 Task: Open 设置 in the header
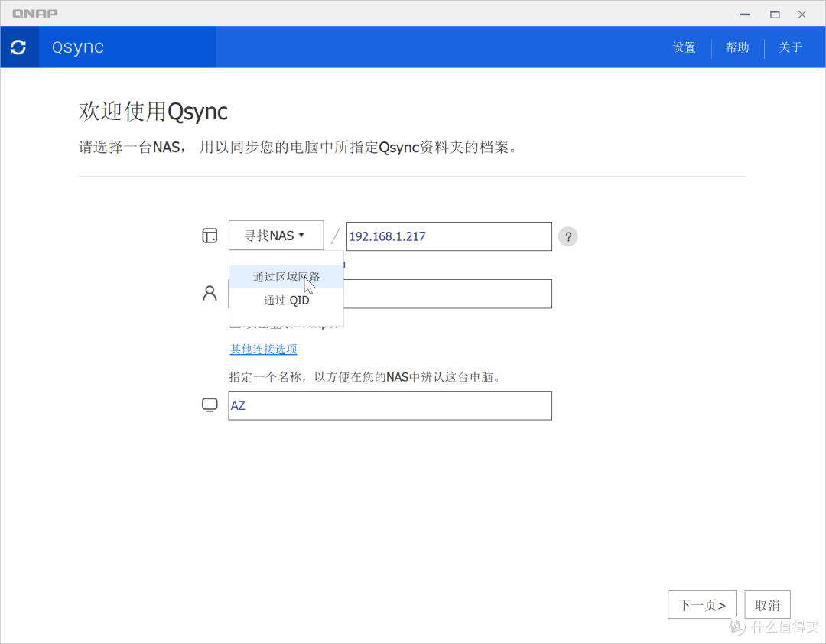(684, 47)
